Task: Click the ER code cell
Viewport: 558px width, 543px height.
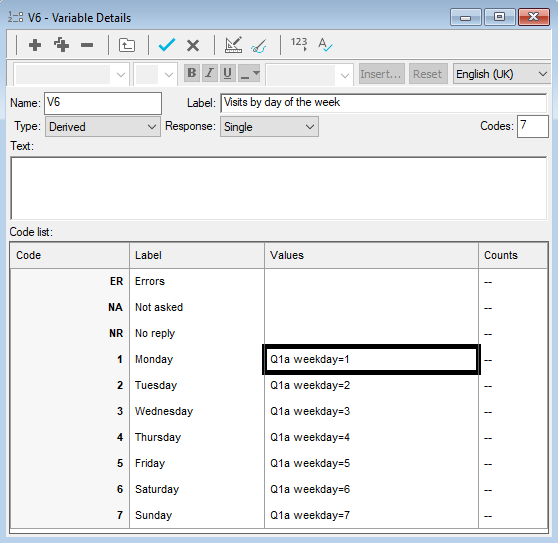Action: [70, 281]
